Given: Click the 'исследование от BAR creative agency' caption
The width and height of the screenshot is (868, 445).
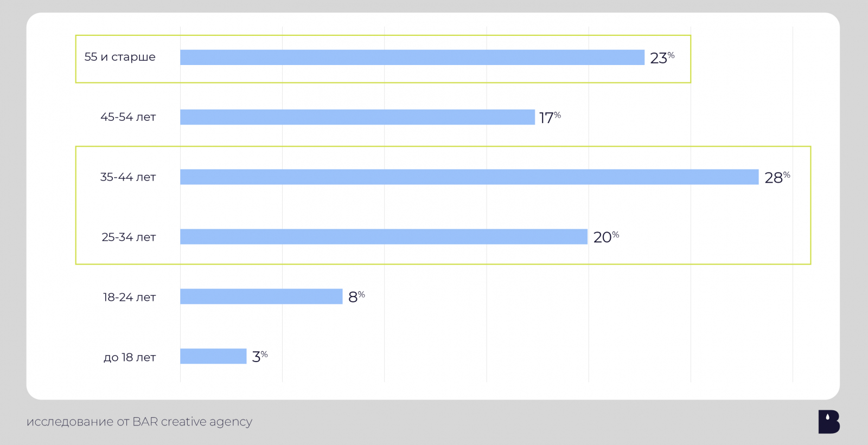Looking at the screenshot, I should (139, 422).
